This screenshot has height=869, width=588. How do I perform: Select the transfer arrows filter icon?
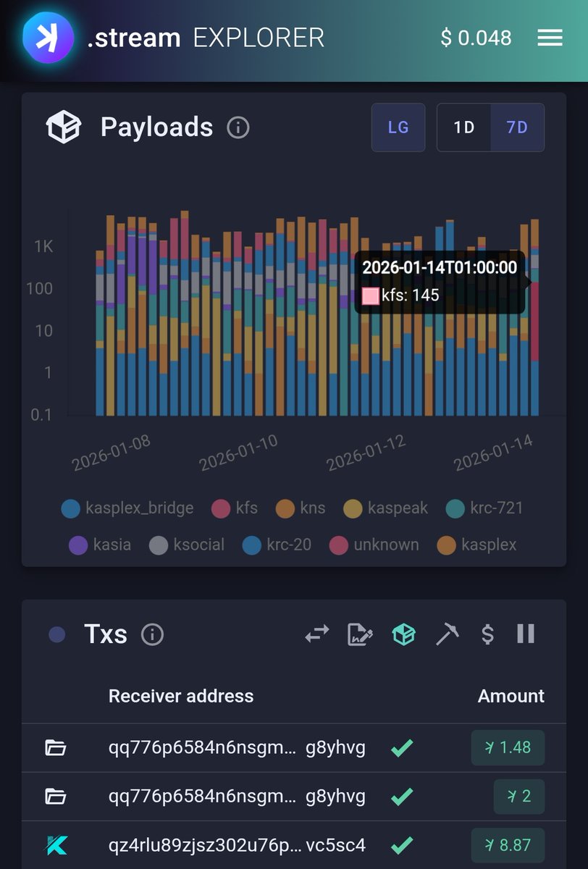click(317, 635)
